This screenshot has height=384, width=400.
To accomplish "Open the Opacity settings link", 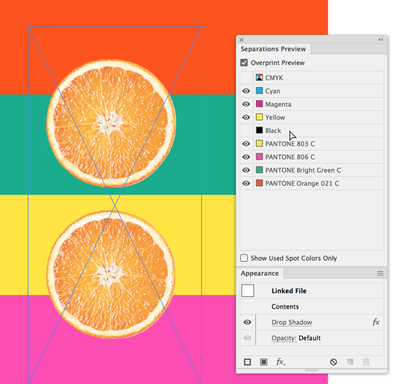I will click(284, 338).
